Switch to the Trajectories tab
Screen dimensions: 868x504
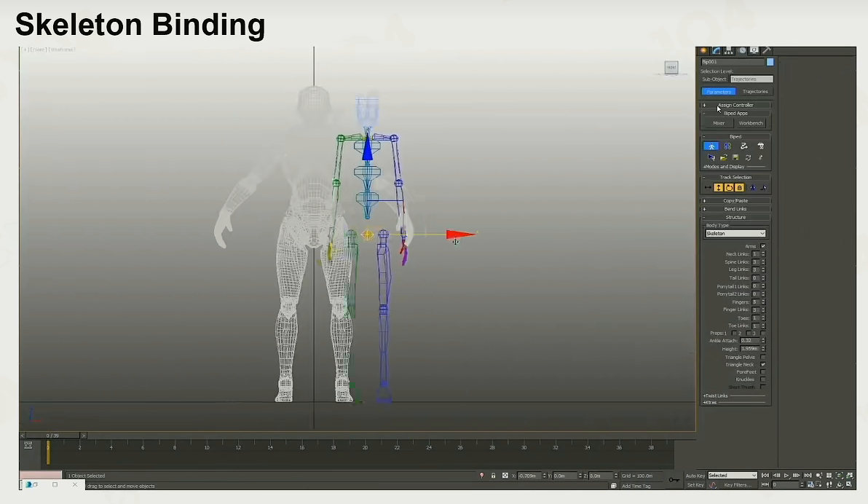click(x=755, y=91)
